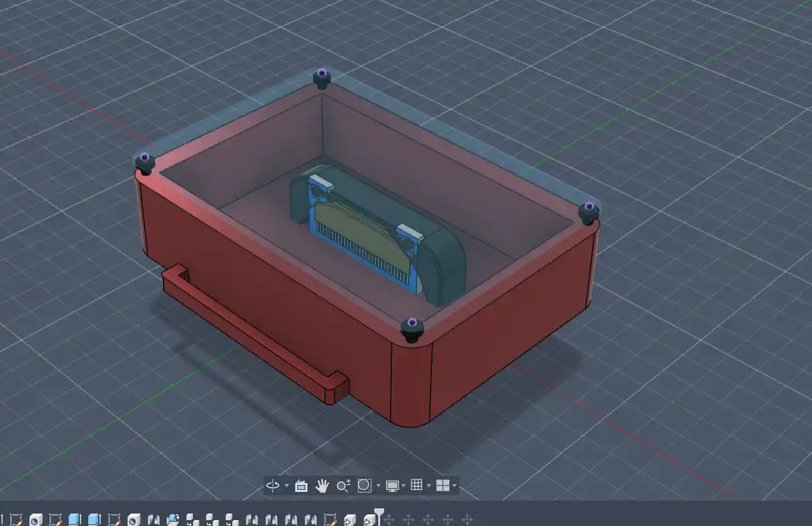Select the insert component feature with folder icon
The height and width of the screenshot is (526, 812).
point(173,519)
